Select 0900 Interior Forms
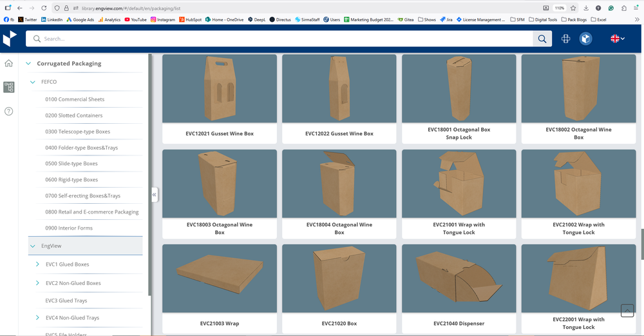The width and height of the screenshot is (644, 336). point(69,228)
